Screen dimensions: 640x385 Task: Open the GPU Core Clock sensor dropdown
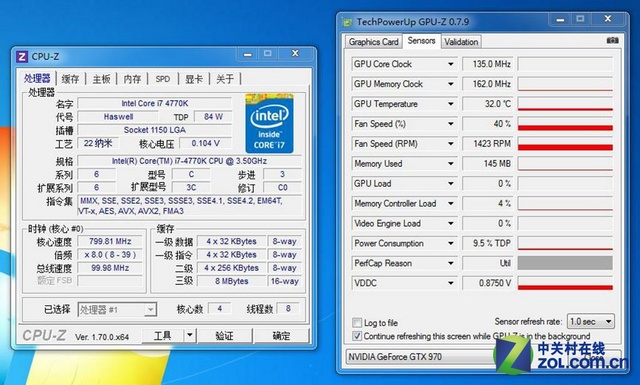coord(451,64)
